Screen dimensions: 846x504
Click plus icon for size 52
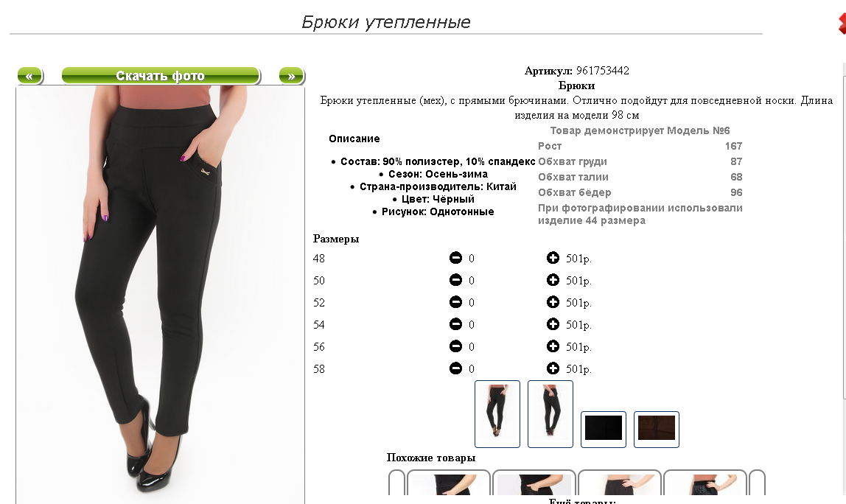(553, 302)
